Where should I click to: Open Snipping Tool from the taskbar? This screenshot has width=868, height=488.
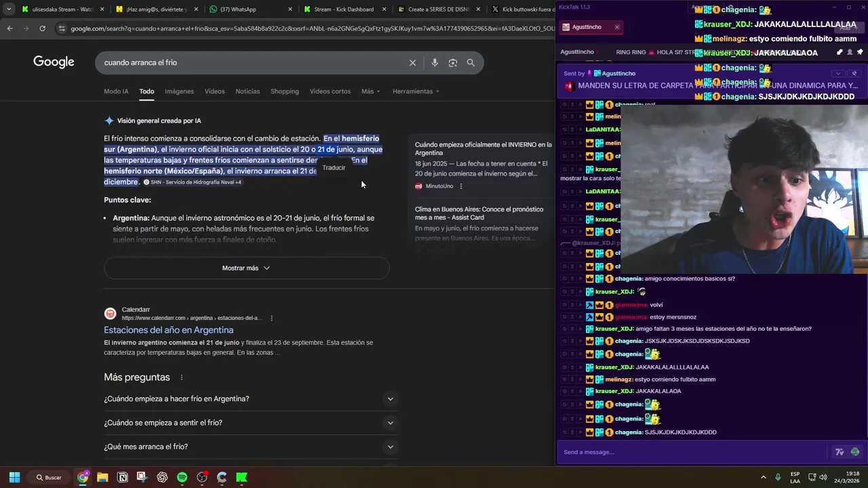pos(142,477)
